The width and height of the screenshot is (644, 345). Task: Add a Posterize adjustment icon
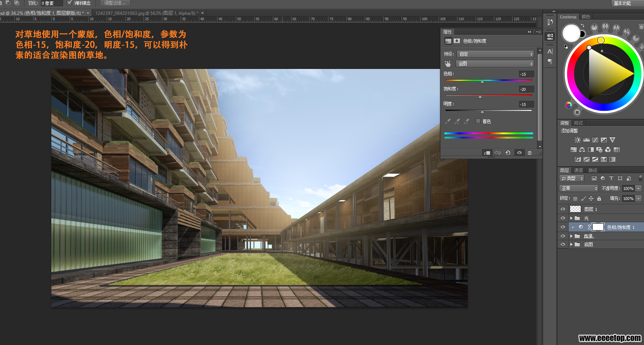point(587,159)
